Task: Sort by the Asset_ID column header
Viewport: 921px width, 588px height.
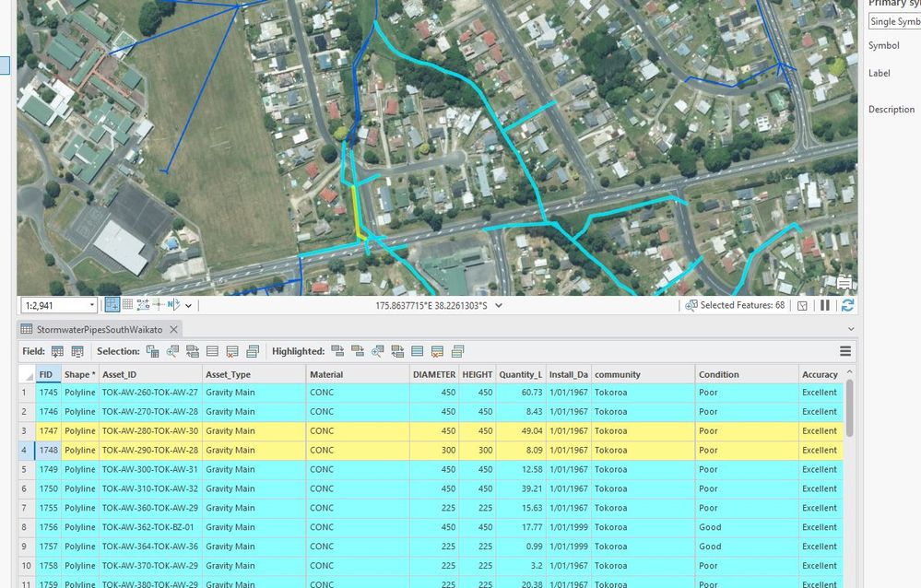Action: pos(149,374)
